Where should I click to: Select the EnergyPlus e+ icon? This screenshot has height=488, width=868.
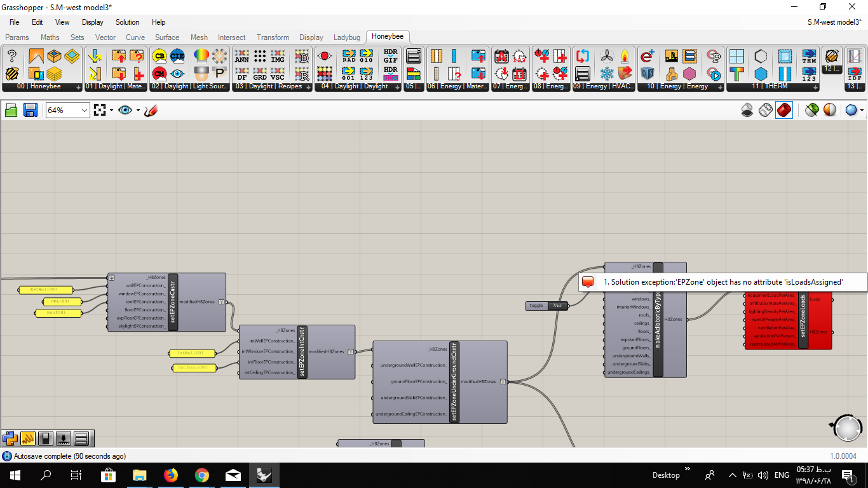pos(648,56)
